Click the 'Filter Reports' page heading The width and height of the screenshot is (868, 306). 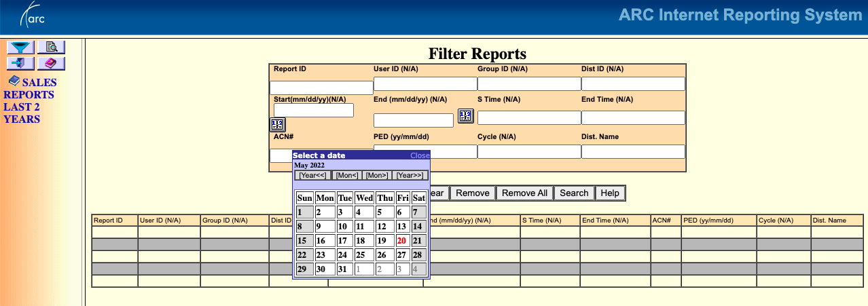(477, 54)
